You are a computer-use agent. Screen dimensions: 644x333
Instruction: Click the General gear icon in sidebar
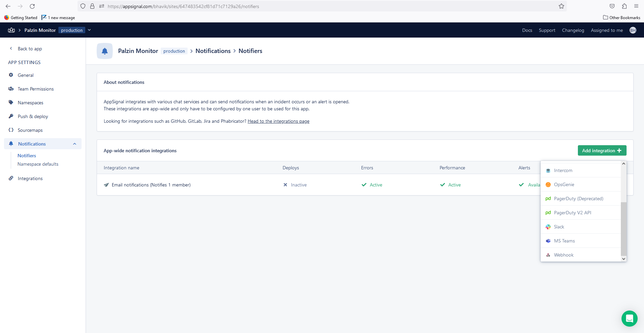tap(11, 75)
